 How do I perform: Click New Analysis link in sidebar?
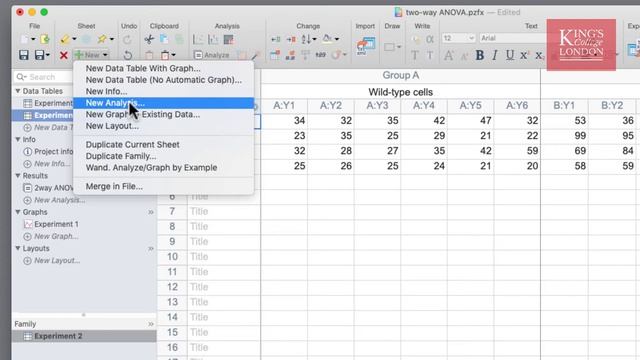pyautogui.click(x=55, y=200)
